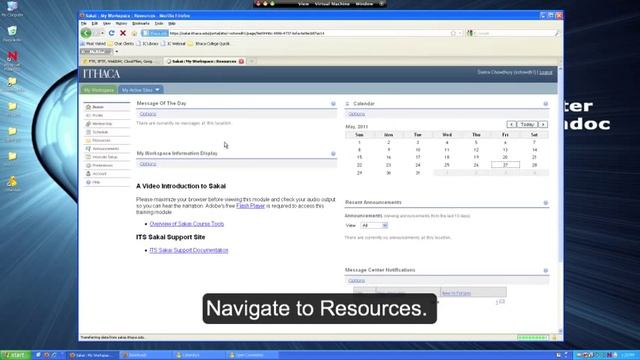Open the View menu in Firefox
Viewport: 640px width, 360px height.
(107, 24)
